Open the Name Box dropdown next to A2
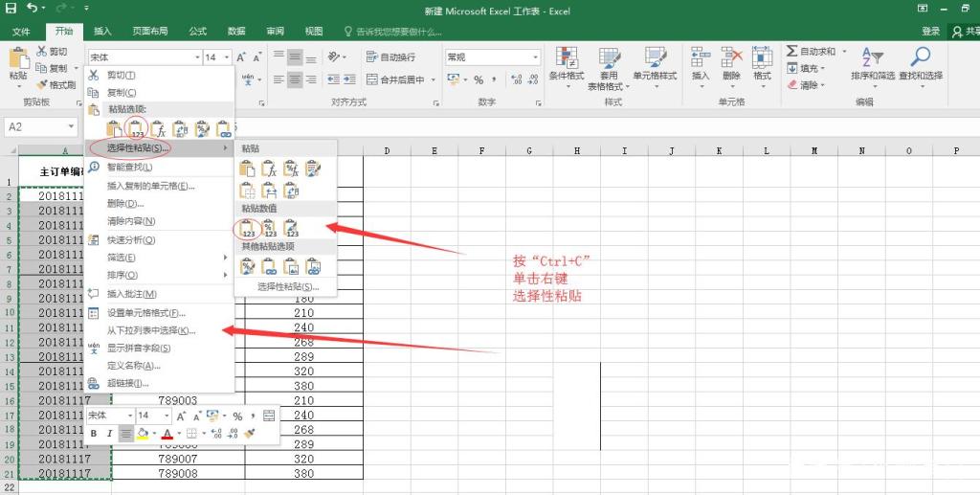Screen dimensions: 980x495 click(x=71, y=127)
